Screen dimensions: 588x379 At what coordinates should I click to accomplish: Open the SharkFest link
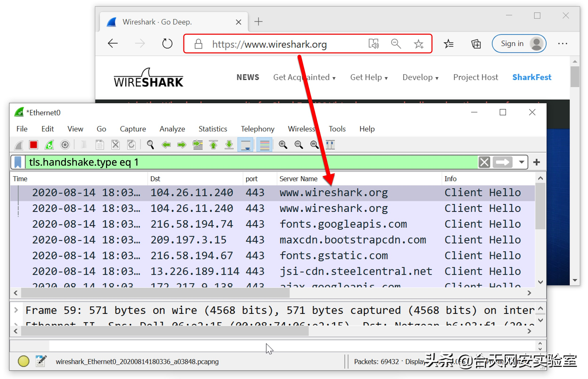tap(532, 77)
